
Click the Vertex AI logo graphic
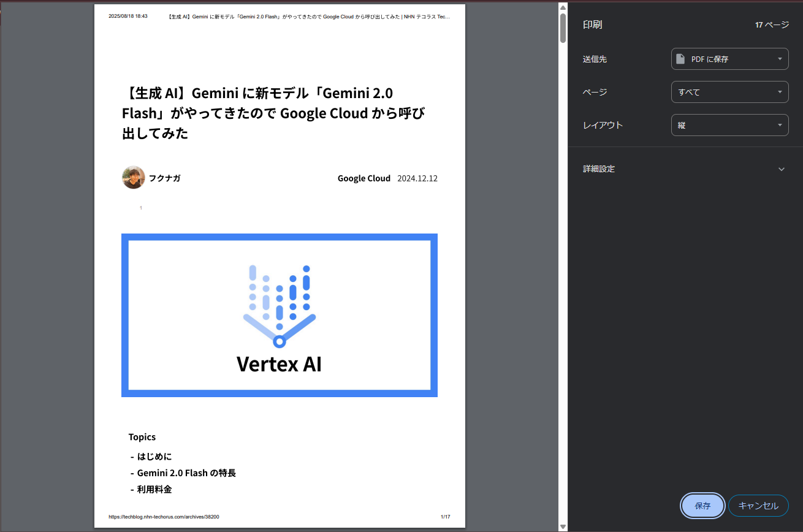pyautogui.click(x=280, y=306)
